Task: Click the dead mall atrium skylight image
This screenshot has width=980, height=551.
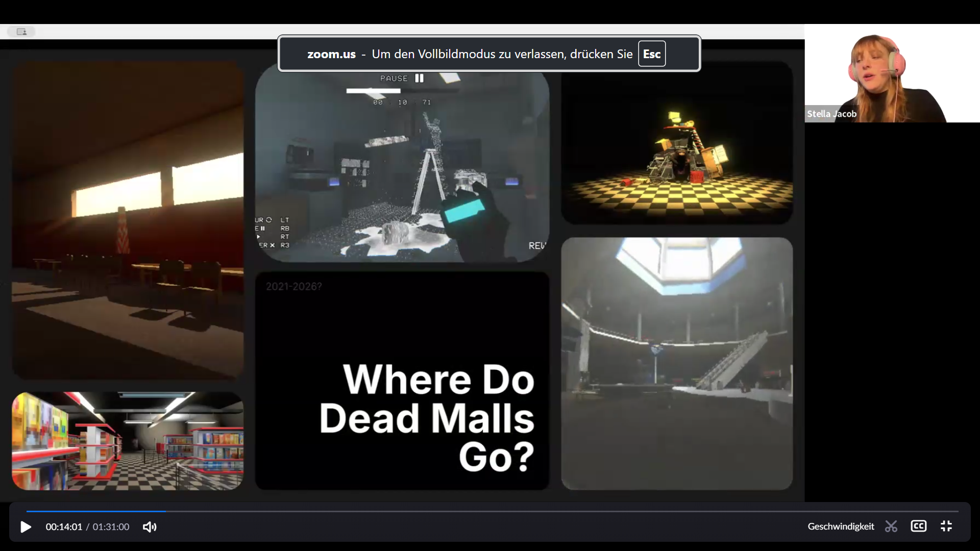Action: 677,363
